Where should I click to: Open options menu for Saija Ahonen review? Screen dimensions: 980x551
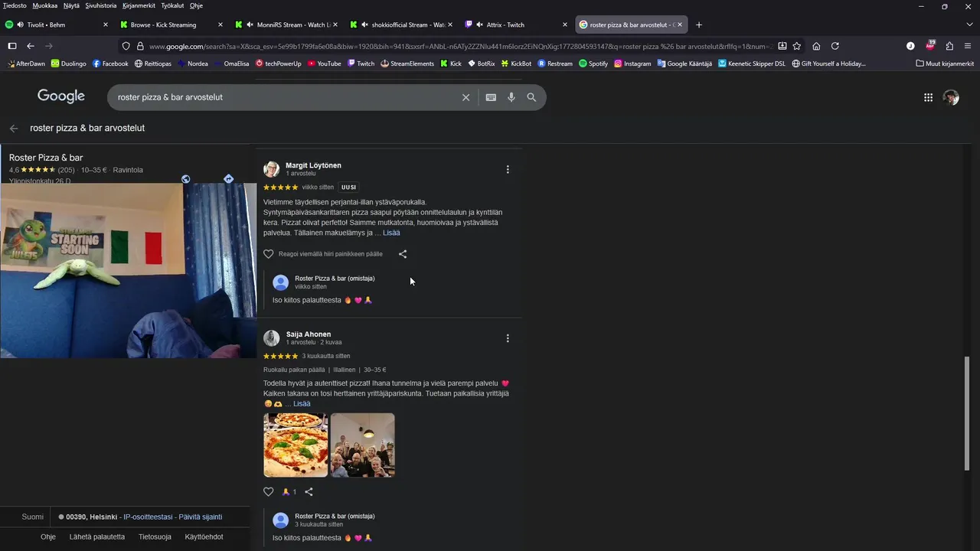coord(508,338)
